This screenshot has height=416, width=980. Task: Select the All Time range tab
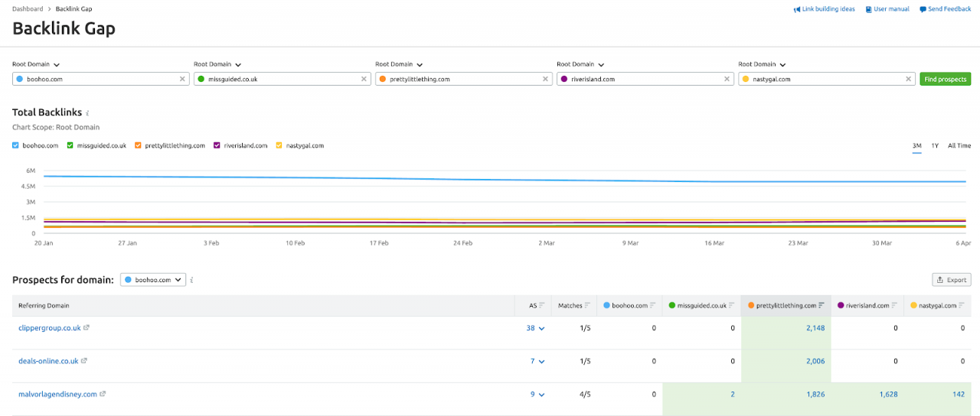point(959,145)
